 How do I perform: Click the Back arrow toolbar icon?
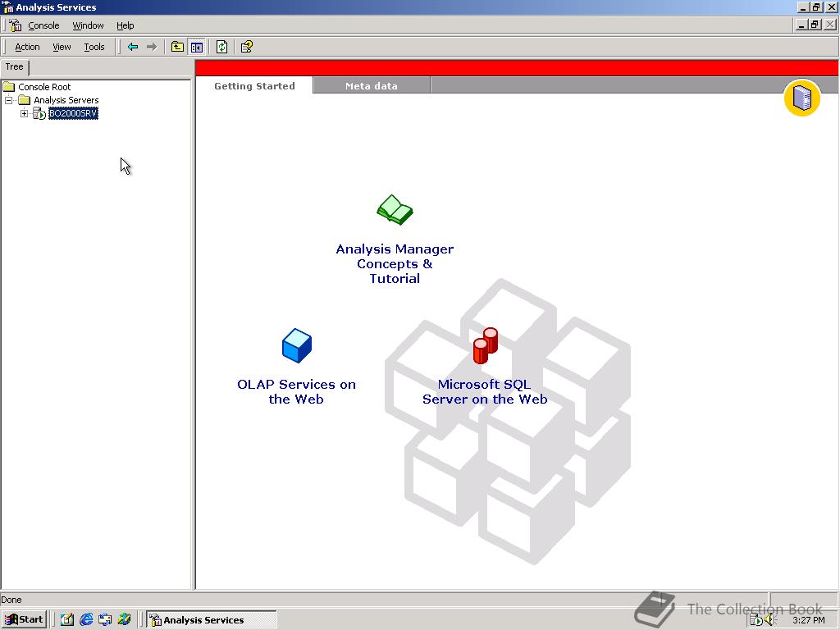click(x=133, y=47)
